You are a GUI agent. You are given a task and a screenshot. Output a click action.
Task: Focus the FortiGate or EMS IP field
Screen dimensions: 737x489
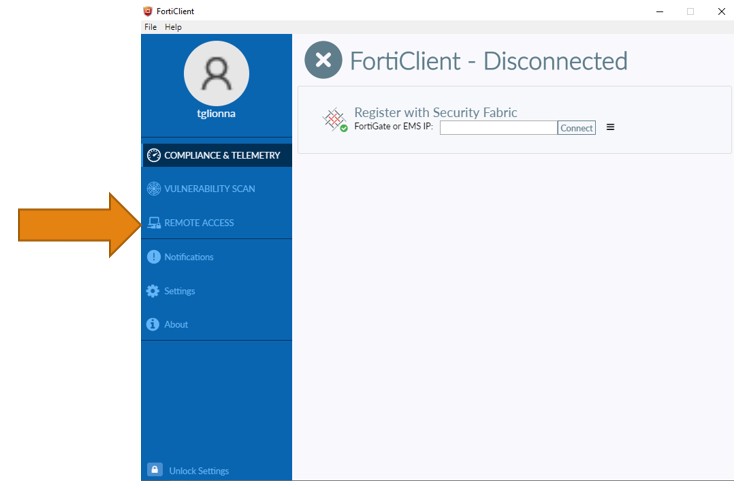498,127
